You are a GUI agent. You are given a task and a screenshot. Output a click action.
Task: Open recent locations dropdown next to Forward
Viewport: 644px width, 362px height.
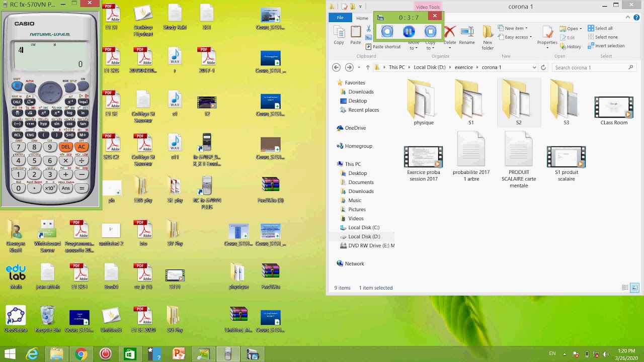pos(359,67)
